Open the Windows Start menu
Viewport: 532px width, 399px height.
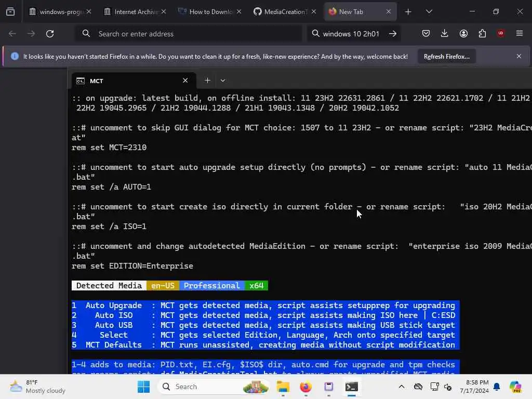click(x=143, y=387)
